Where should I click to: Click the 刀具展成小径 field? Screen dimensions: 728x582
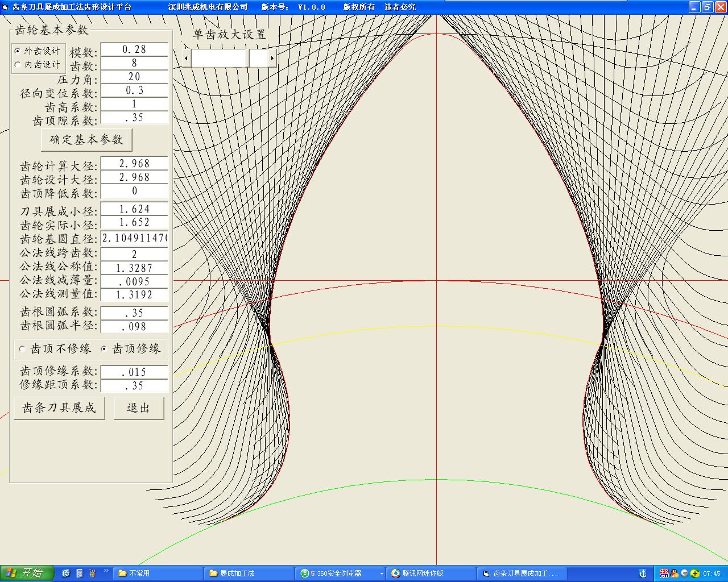tap(134, 209)
